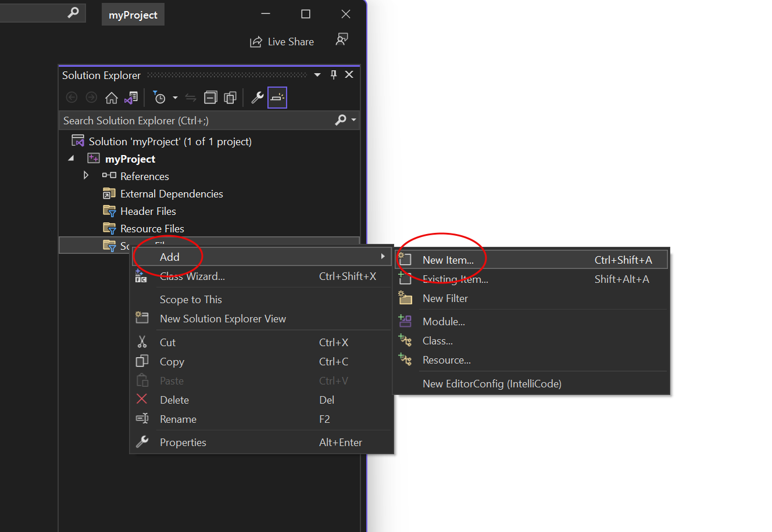772x532 pixels.
Task: Open the Add submenu in the context menu
Action: click(261, 257)
